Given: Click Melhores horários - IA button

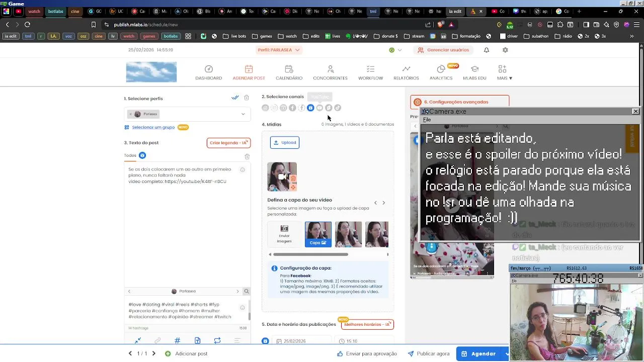Looking at the screenshot, I should tap(367, 325).
